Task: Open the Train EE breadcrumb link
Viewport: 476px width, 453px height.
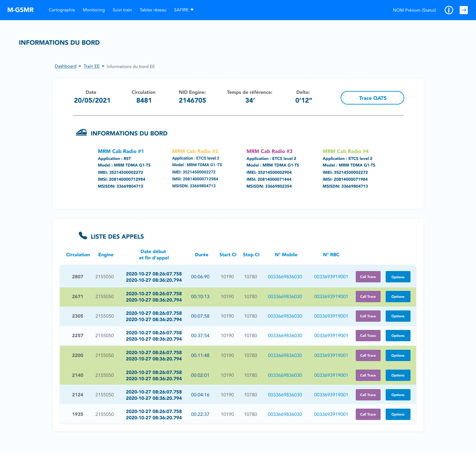Action: (x=92, y=66)
